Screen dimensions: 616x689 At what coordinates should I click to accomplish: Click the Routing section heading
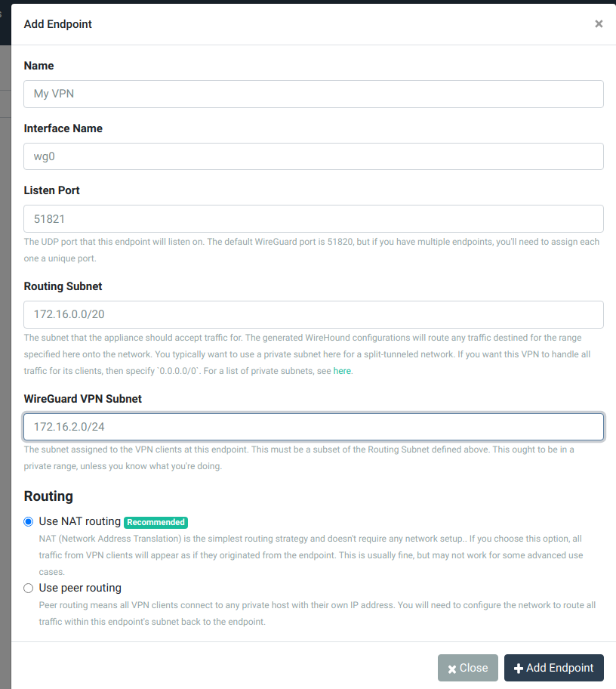(48, 496)
